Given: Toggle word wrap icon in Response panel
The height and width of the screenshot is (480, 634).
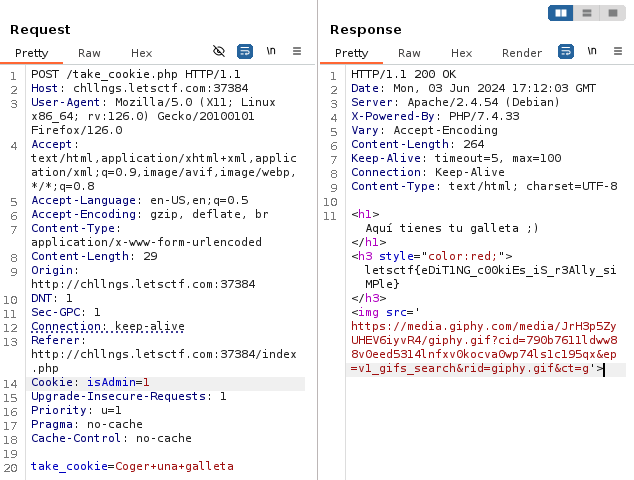Looking at the screenshot, I should [x=566, y=51].
